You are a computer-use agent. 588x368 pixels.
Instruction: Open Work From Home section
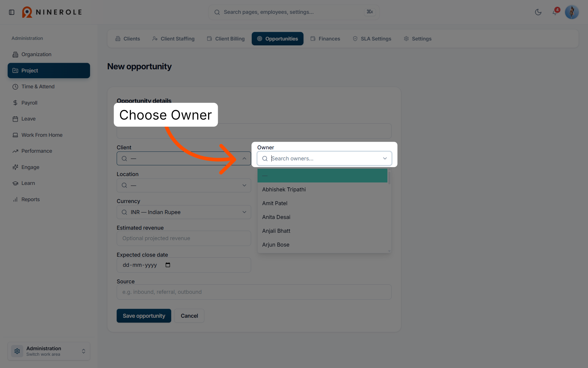[49, 135]
